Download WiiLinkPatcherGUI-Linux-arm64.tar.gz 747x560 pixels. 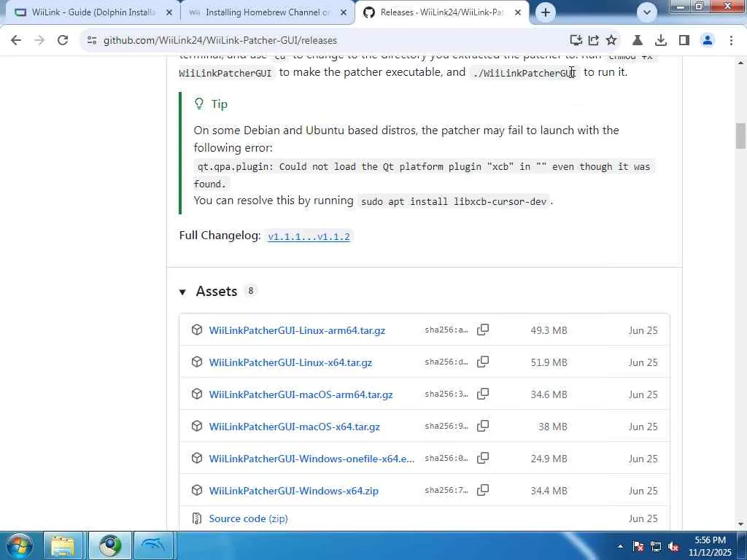tap(297, 330)
